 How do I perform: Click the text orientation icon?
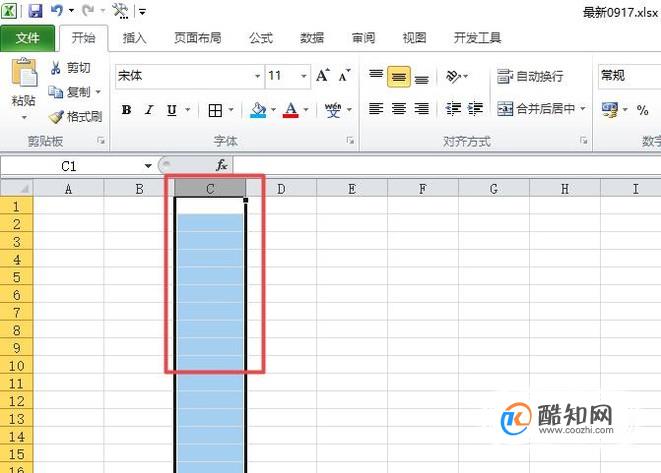tap(453, 76)
